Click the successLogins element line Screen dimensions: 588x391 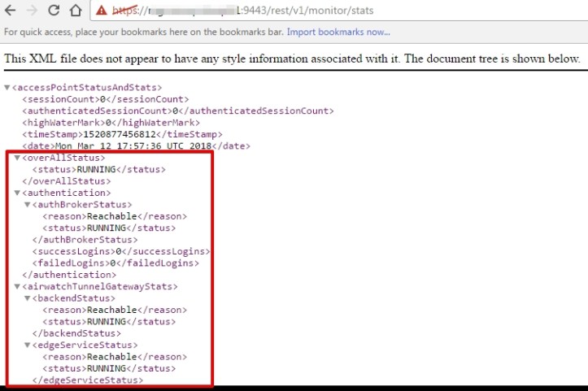point(121,252)
